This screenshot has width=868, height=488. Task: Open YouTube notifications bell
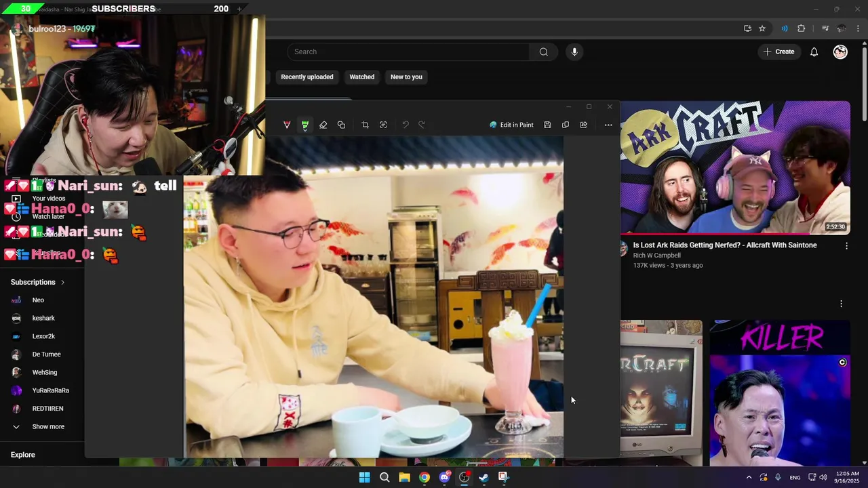[x=814, y=52]
